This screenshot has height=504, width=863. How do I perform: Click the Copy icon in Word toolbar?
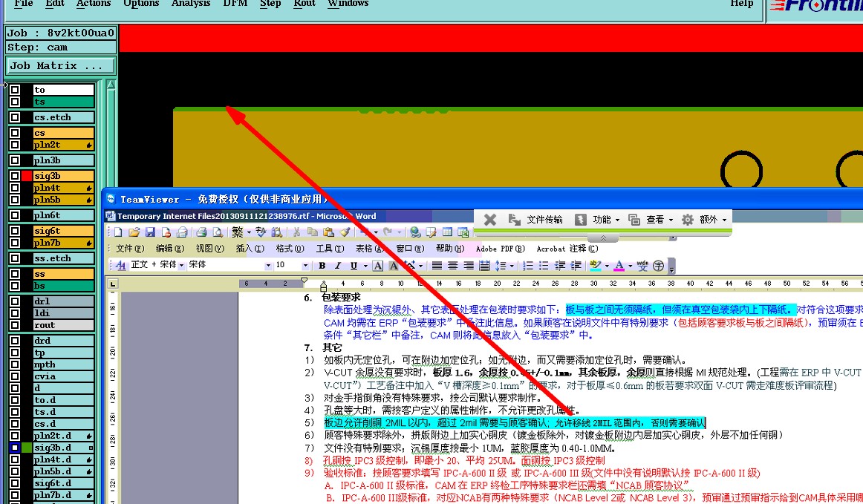[312, 232]
